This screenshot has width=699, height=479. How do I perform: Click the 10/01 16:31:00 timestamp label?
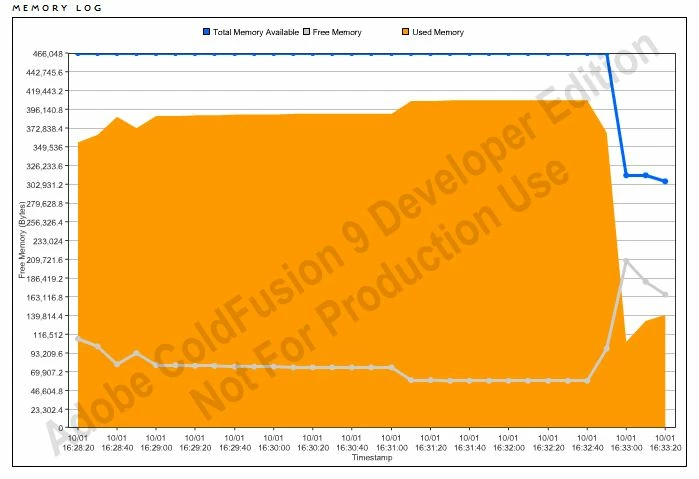391,442
